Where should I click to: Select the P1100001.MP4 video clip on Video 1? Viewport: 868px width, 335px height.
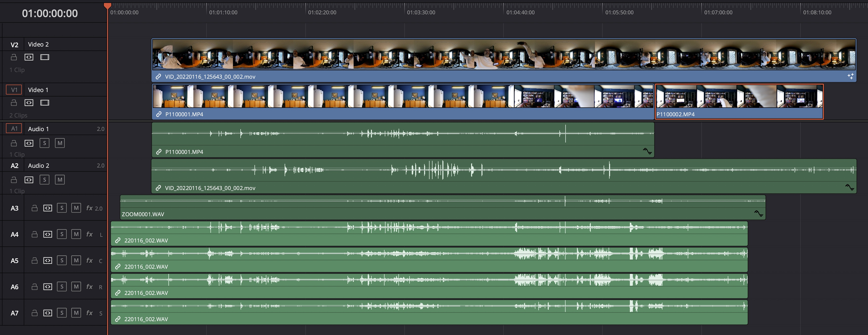point(403,102)
